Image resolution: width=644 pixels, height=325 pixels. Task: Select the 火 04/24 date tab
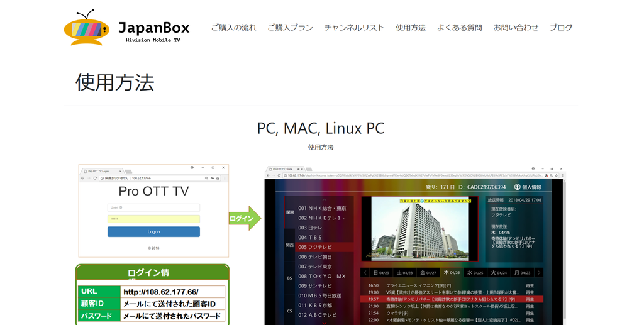[x=499, y=273]
